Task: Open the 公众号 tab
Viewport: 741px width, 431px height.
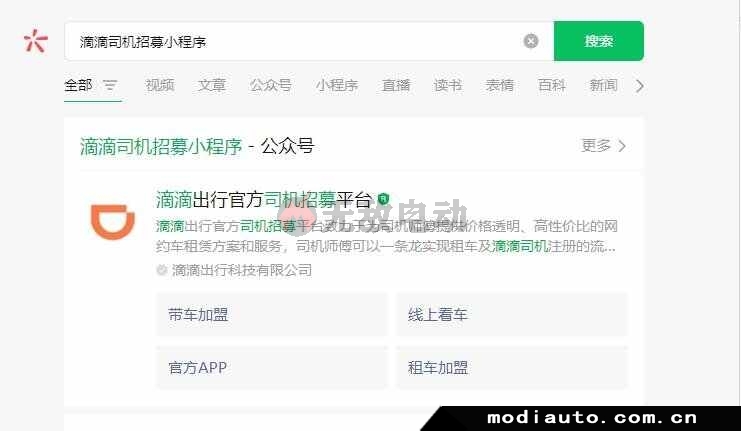Action: [271, 86]
